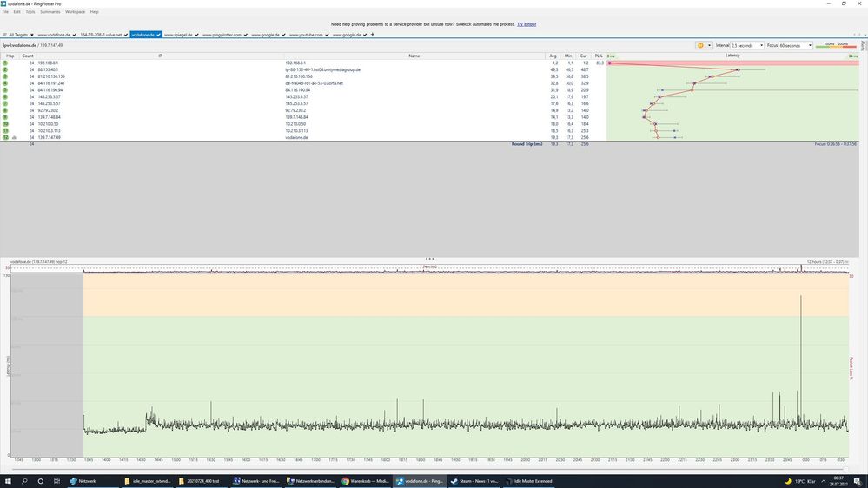The height and width of the screenshot is (488, 868).
Task: Click the 83.3 packet loss value for hop 1
Action: tap(600, 63)
